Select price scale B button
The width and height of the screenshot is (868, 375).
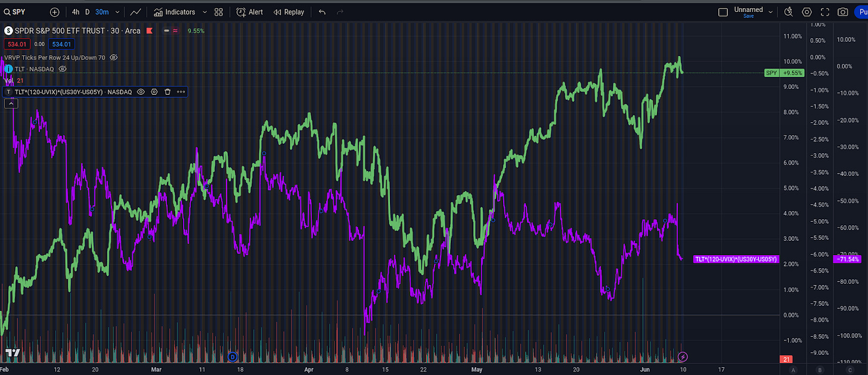click(x=820, y=370)
